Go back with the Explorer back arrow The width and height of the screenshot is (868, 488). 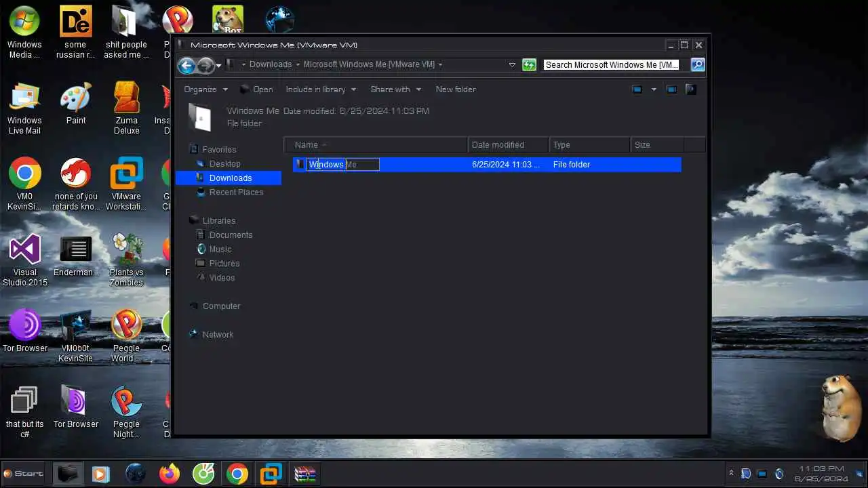(186, 65)
